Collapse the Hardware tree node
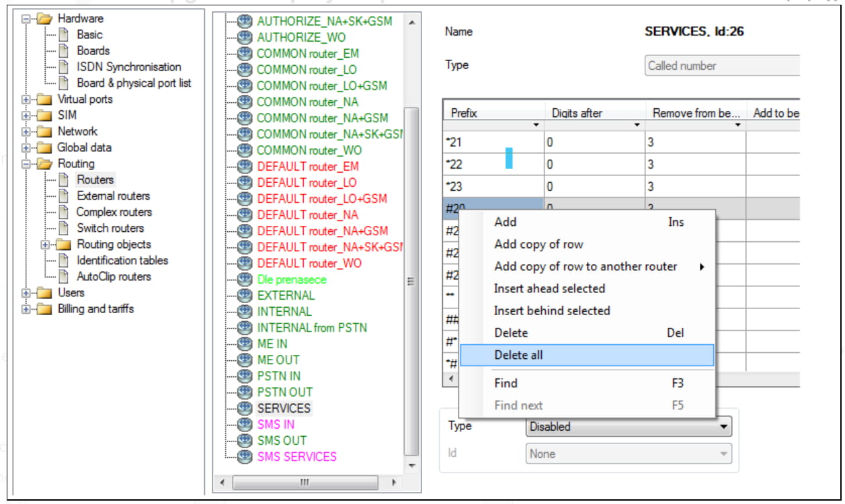Image resolution: width=845 pixels, height=504 pixels. (26, 19)
